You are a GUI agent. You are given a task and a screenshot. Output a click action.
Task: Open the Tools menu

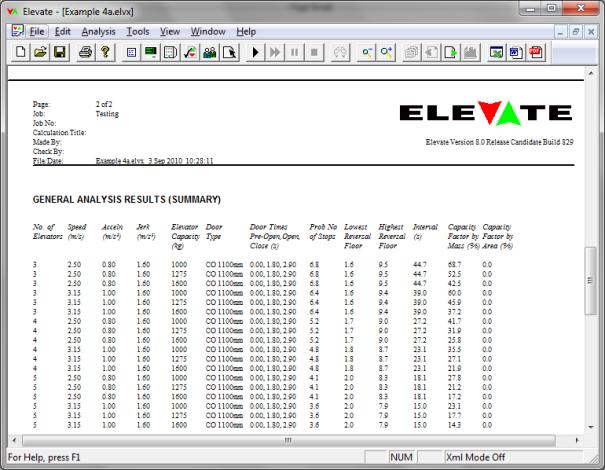138,31
